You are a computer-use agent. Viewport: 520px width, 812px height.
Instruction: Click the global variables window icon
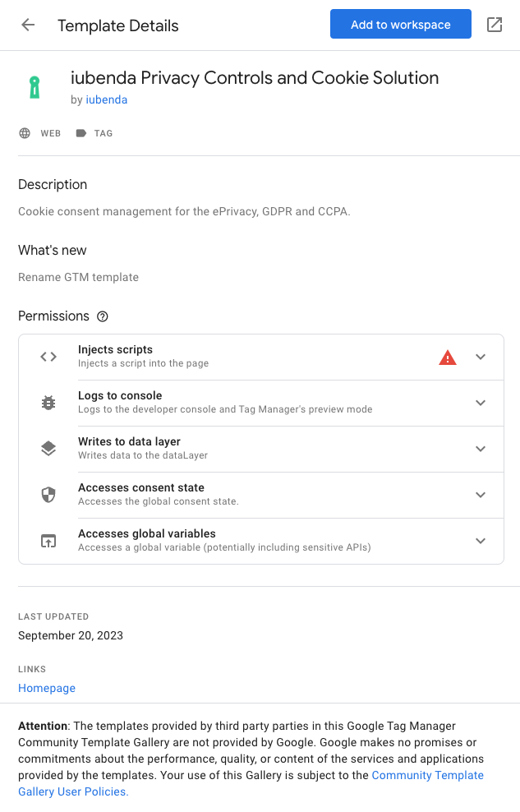(48, 541)
